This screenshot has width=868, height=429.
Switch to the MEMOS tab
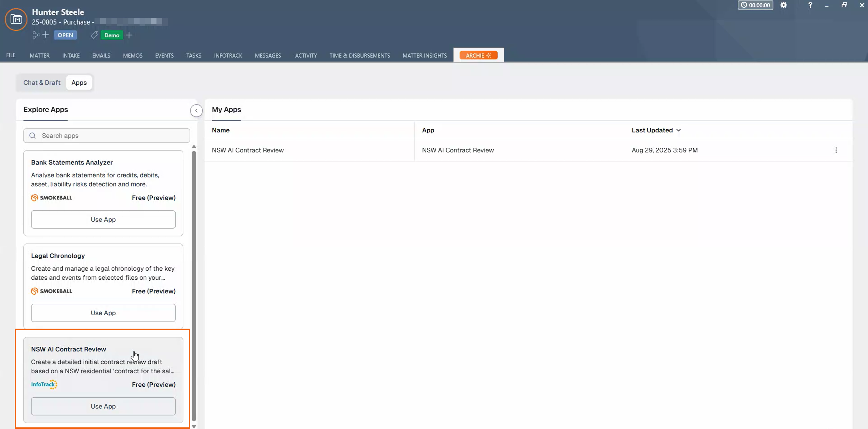coord(133,55)
